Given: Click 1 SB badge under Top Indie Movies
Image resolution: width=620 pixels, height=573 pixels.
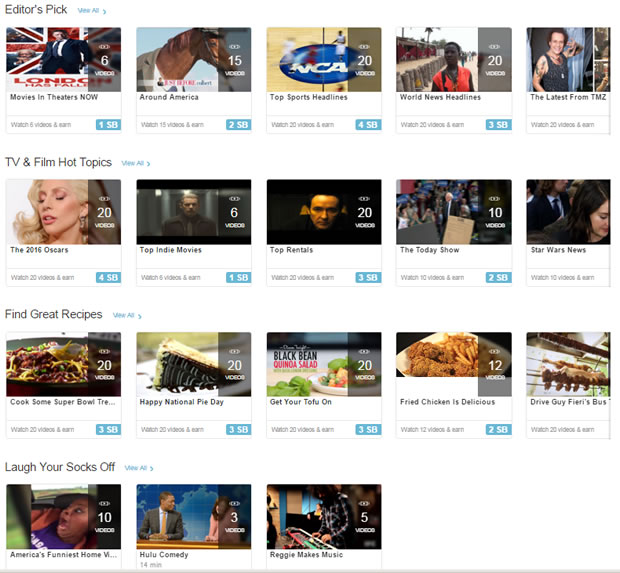Looking at the screenshot, I should click(x=238, y=277).
